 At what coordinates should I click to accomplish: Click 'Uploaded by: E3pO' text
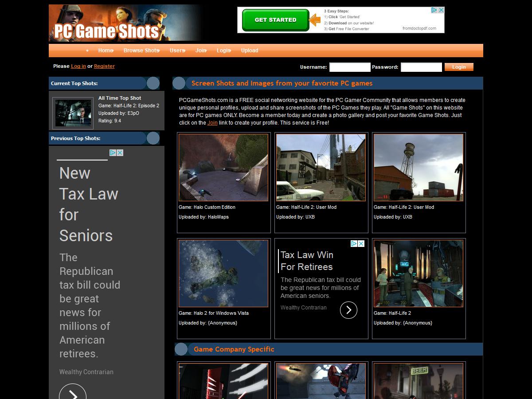click(119, 113)
